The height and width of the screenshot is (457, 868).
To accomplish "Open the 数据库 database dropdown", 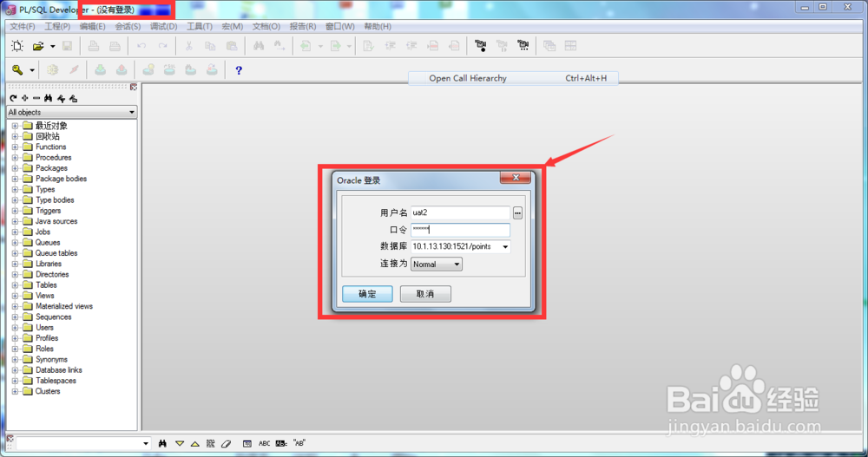I will pyautogui.click(x=505, y=247).
